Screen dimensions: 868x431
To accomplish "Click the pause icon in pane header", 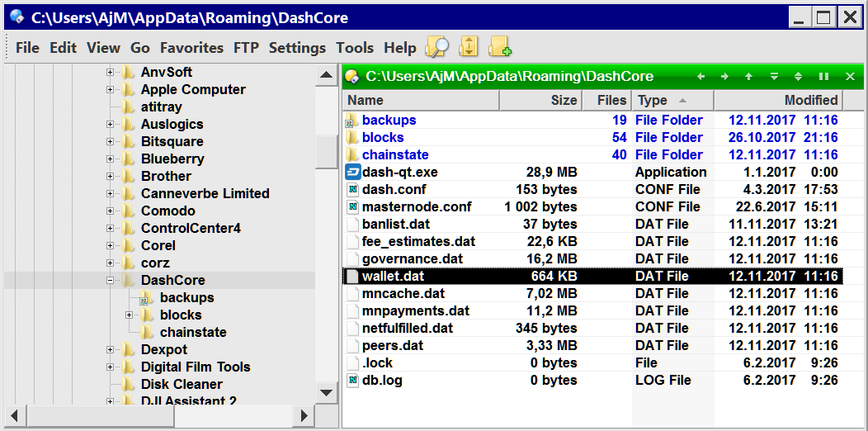I will pos(823,77).
